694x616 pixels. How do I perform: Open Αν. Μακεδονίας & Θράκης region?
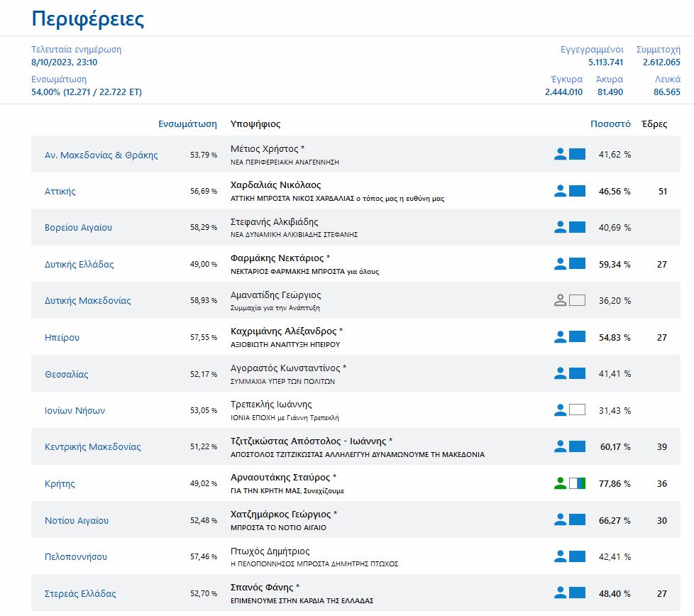101,155
